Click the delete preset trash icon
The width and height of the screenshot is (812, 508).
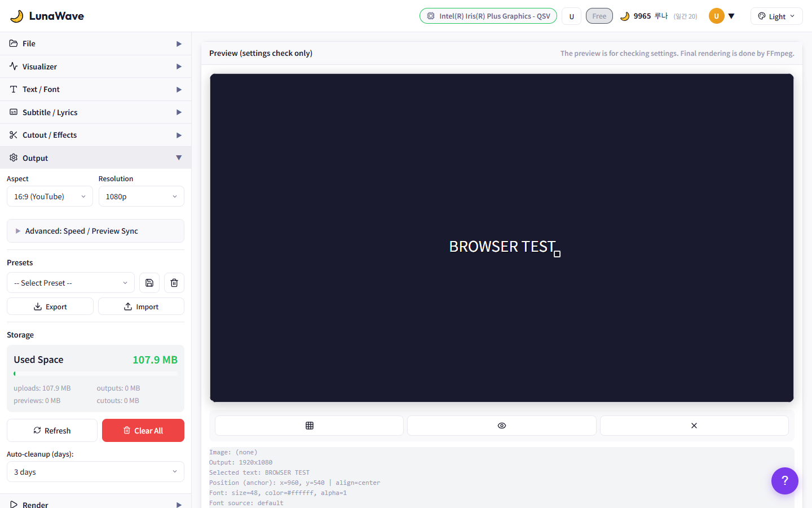pyautogui.click(x=174, y=283)
